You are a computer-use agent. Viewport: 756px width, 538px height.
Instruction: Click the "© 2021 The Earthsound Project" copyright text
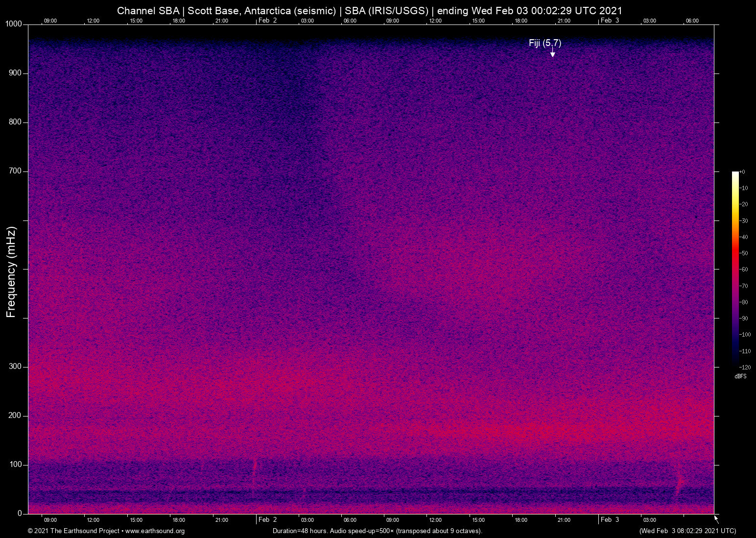coord(73,531)
